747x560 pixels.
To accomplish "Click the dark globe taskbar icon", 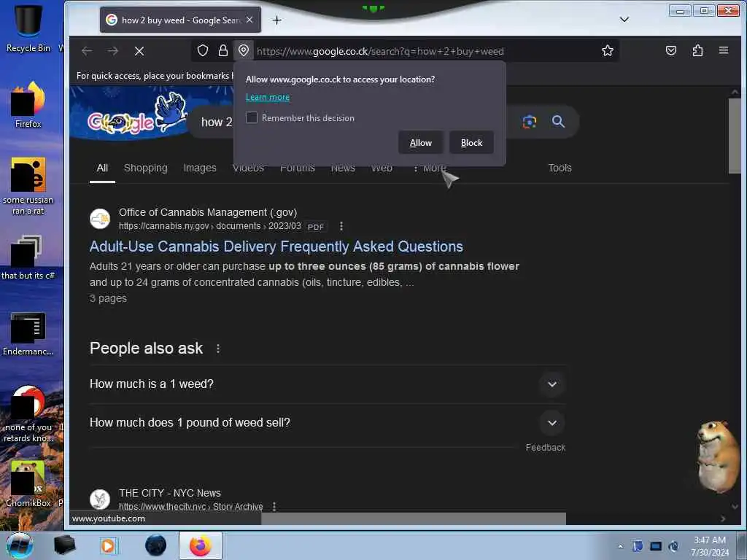I will click(156, 545).
